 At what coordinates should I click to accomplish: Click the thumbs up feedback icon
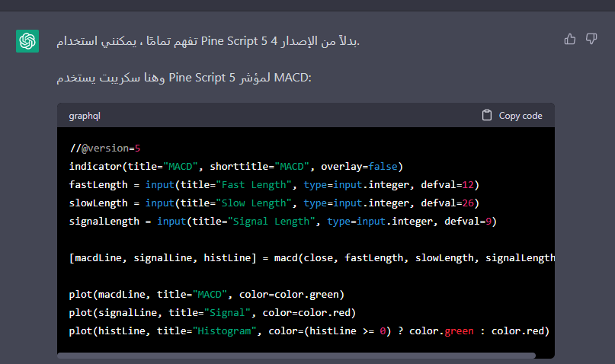569,39
